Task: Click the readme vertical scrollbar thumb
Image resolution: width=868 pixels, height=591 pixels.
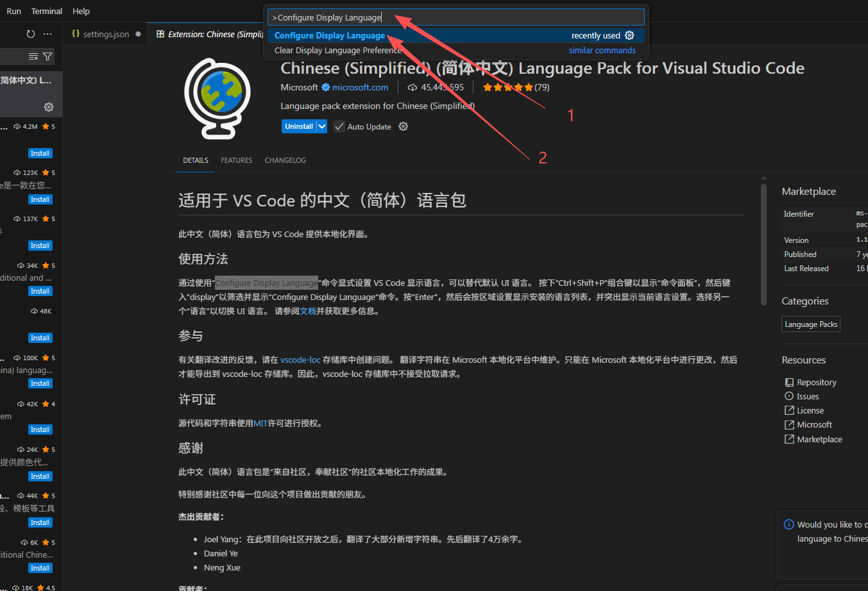Action: point(763,244)
